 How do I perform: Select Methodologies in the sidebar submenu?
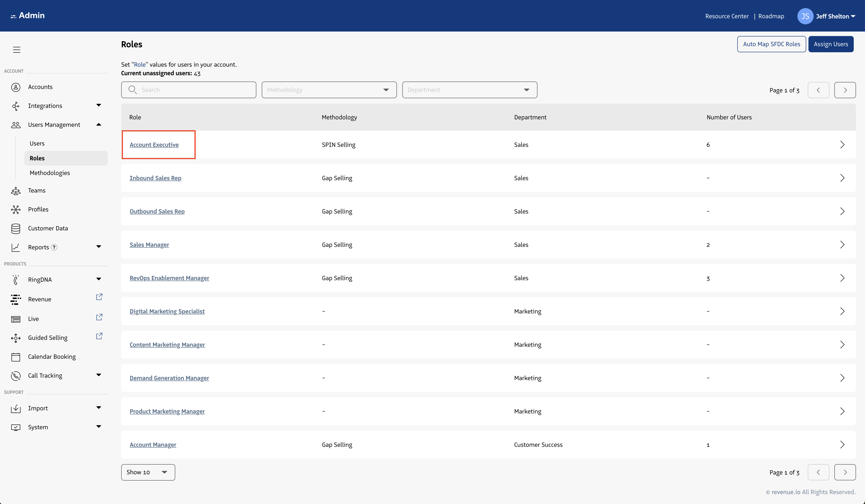50,173
